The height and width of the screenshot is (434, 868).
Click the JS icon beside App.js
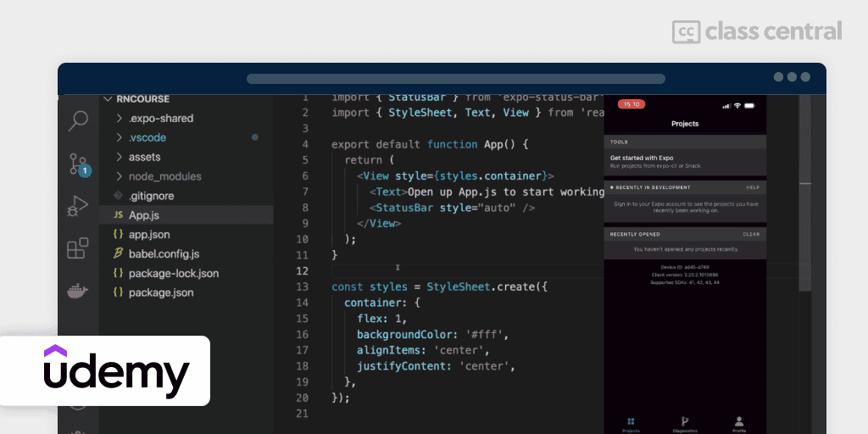pos(118,215)
